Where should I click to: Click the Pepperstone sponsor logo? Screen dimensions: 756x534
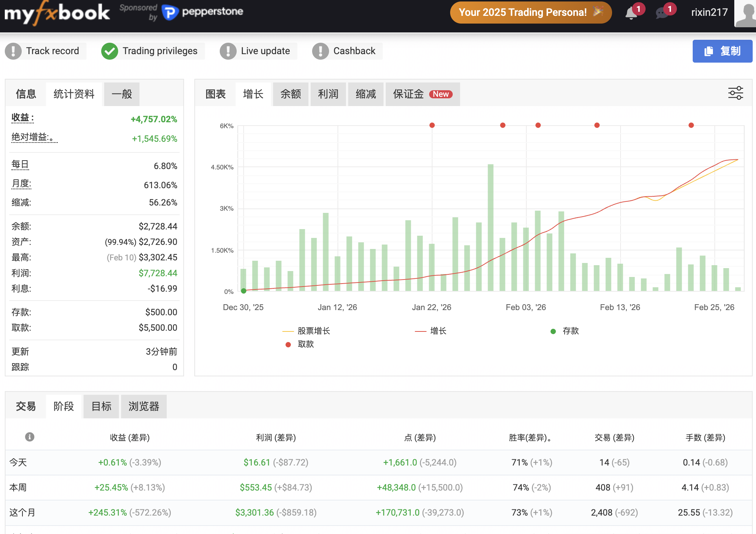(x=202, y=12)
